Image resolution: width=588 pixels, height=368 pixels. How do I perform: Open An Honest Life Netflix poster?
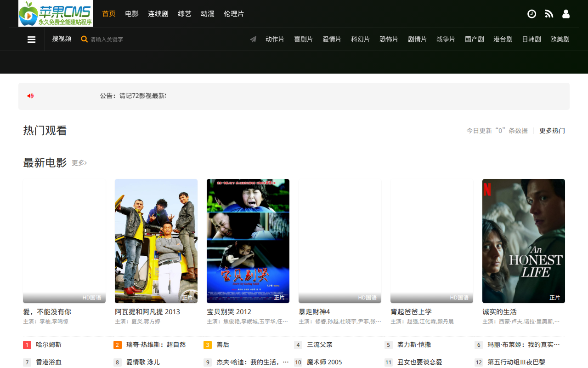coord(524,241)
